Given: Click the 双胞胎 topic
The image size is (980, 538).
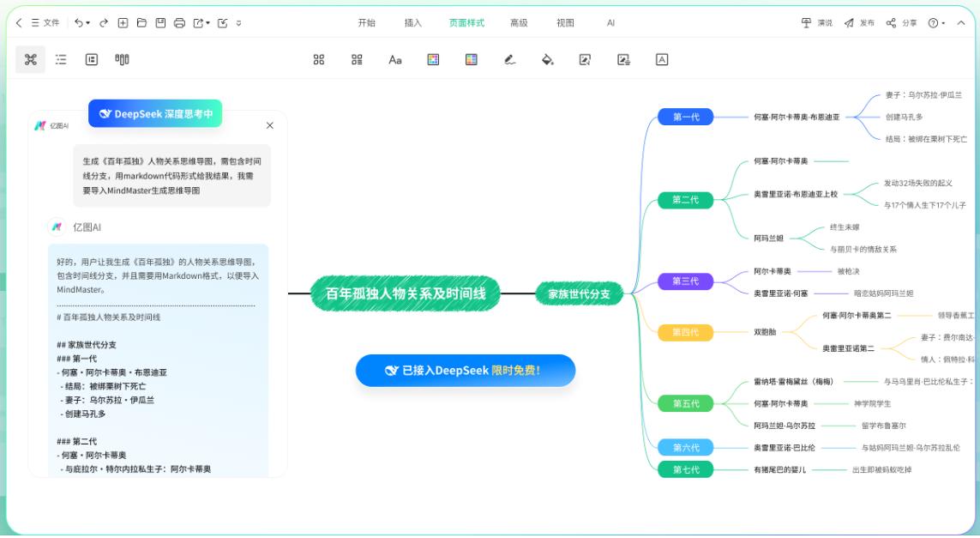Looking at the screenshot, I should (x=765, y=332).
